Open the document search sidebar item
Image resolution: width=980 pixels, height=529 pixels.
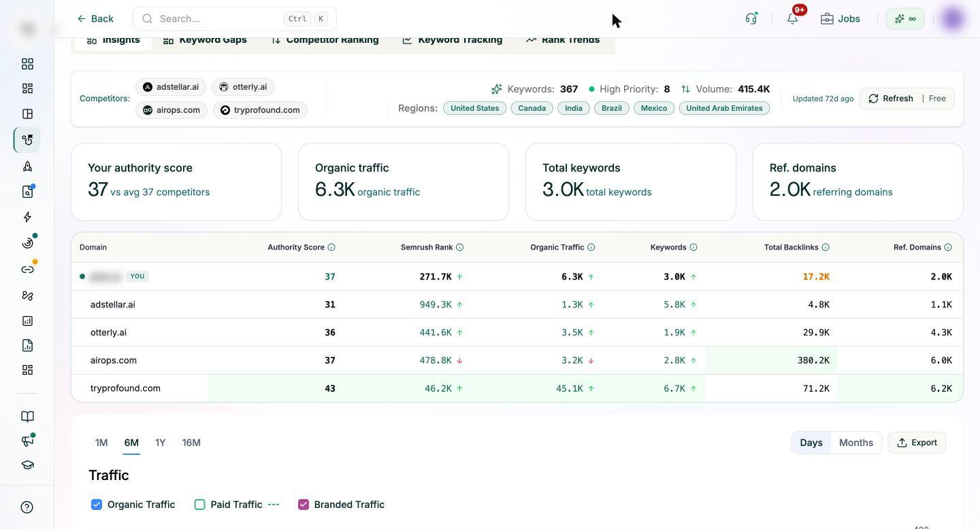27,192
